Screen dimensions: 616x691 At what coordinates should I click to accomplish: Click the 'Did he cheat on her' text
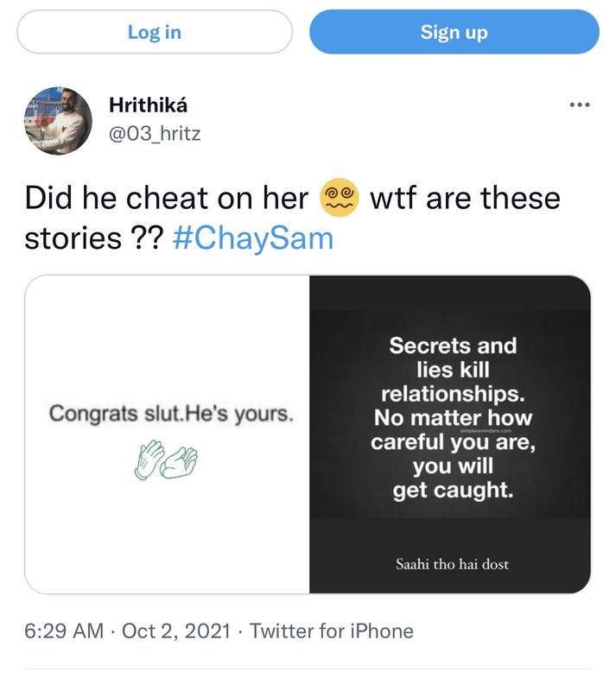[x=167, y=200]
